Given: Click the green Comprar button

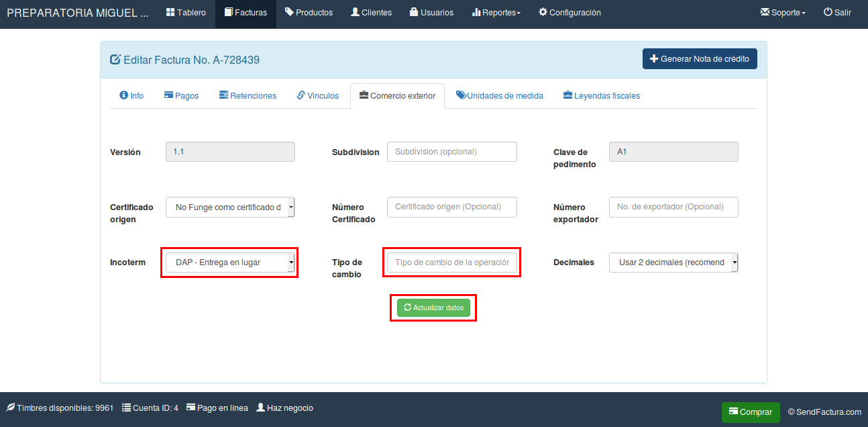Looking at the screenshot, I should point(751,412).
